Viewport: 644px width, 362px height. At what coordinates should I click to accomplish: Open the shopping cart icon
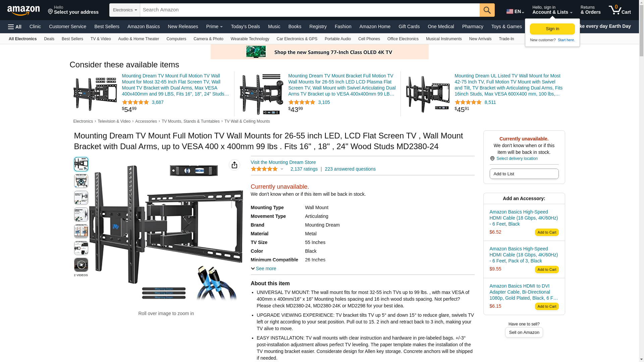[x=620, y=10]
